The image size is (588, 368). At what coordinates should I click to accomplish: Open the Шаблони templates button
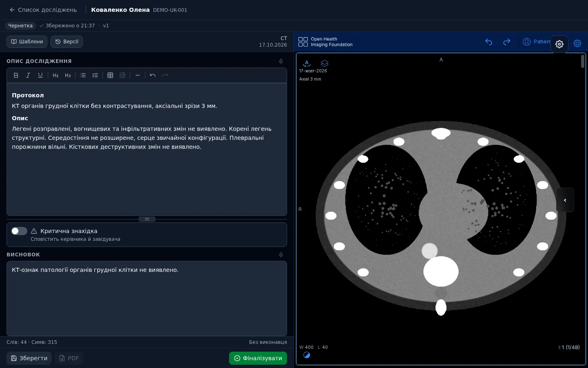coord(27,42)
